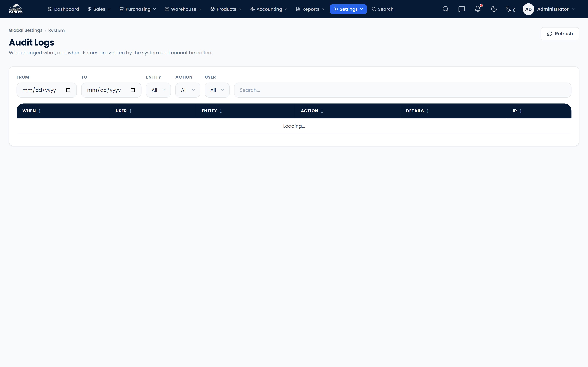588x367 pixels.
Task: Expand the User filter dropdown
Action: point(217,90)
